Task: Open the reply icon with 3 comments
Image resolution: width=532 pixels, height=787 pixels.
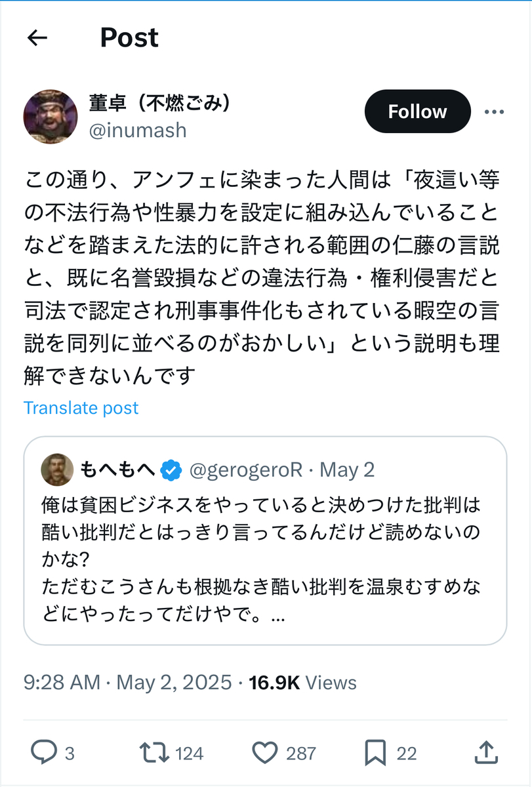Action: point(44,753)
